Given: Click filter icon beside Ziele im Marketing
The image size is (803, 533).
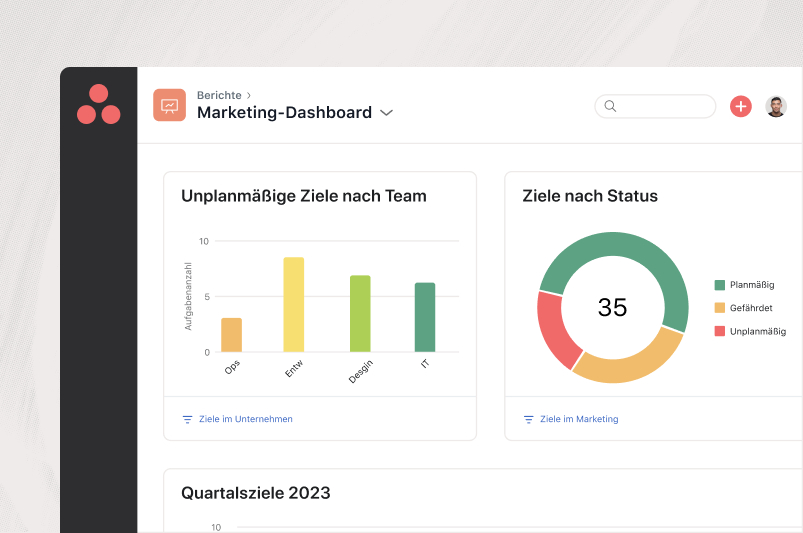Looking at the screenshot, I should 528,419.
